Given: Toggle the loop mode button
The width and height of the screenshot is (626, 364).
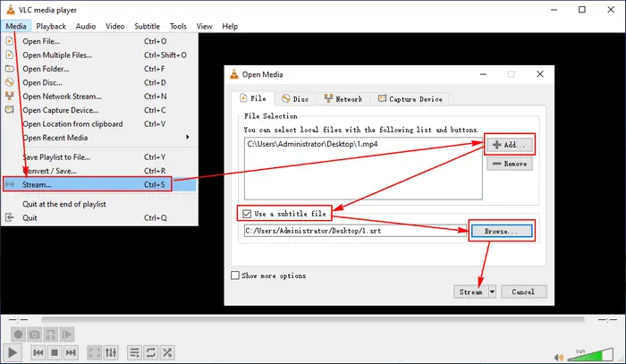Looking at the screenshot, I should (x=151, y=352).
